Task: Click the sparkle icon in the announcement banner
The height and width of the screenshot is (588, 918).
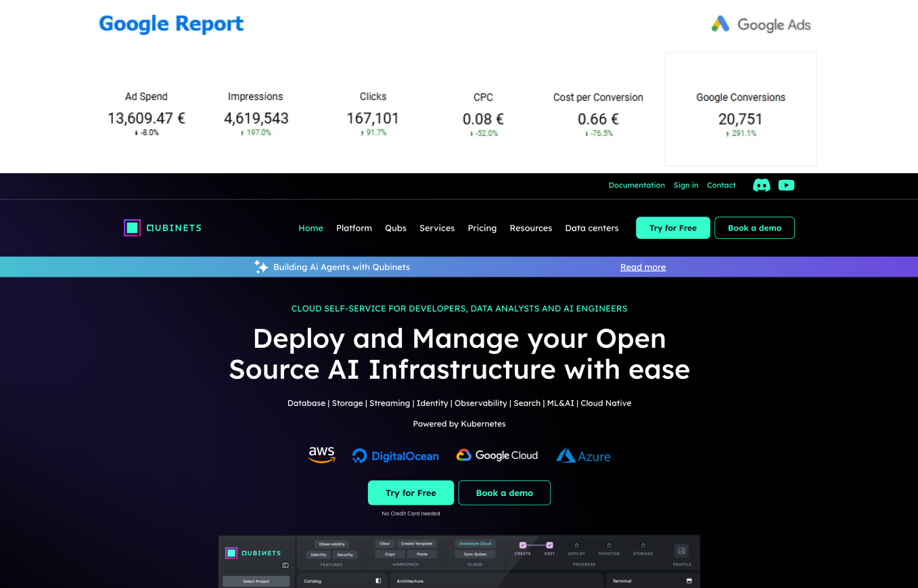Action: pyautogui.click(x=261, y=267)
